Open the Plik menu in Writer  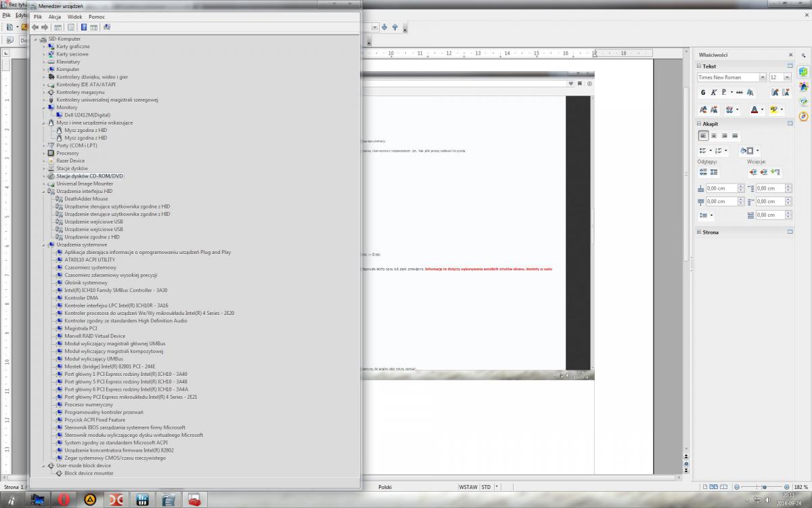coord(7,14)
